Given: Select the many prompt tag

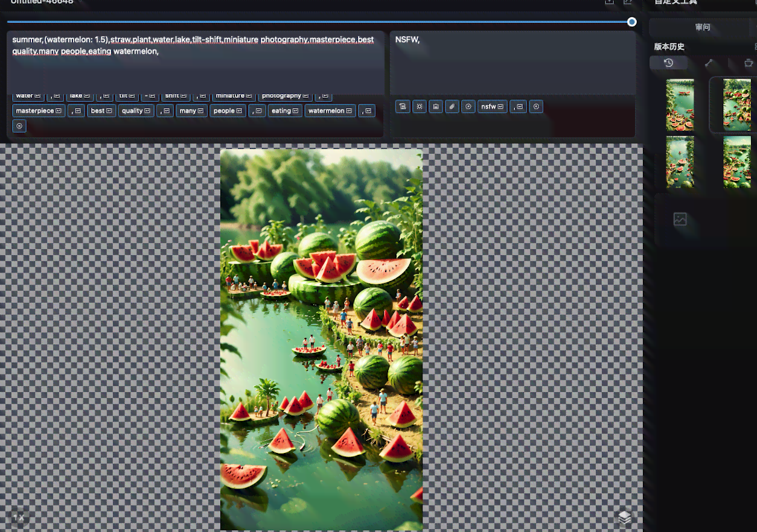Looking at the screenshot, I should (191, 111).
